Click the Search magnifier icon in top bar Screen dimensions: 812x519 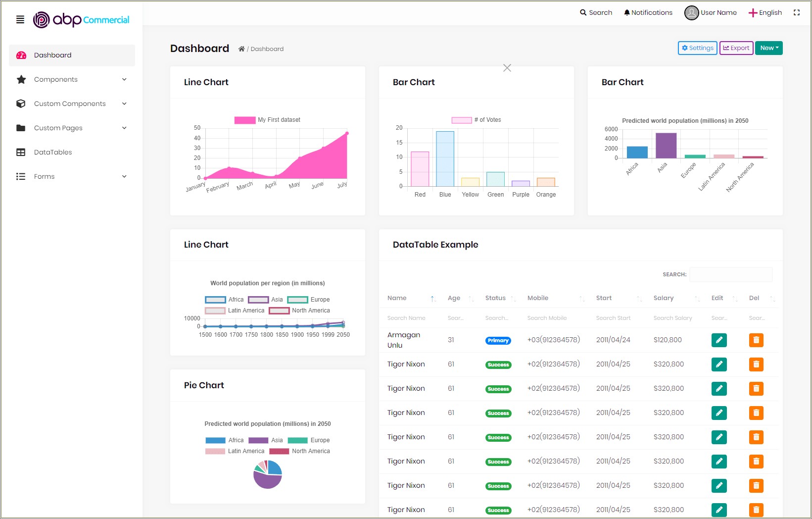tap(583, 13)
